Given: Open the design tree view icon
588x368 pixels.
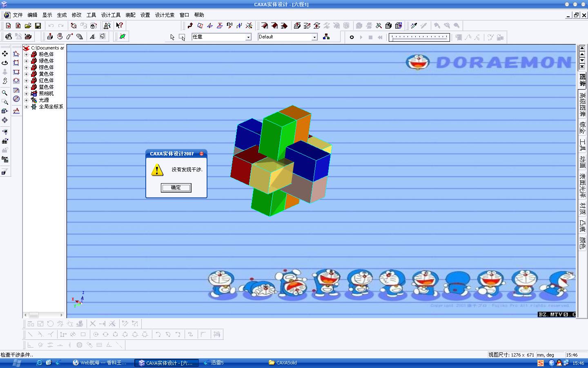Looking at the screenshot, I should coord(107,26).
